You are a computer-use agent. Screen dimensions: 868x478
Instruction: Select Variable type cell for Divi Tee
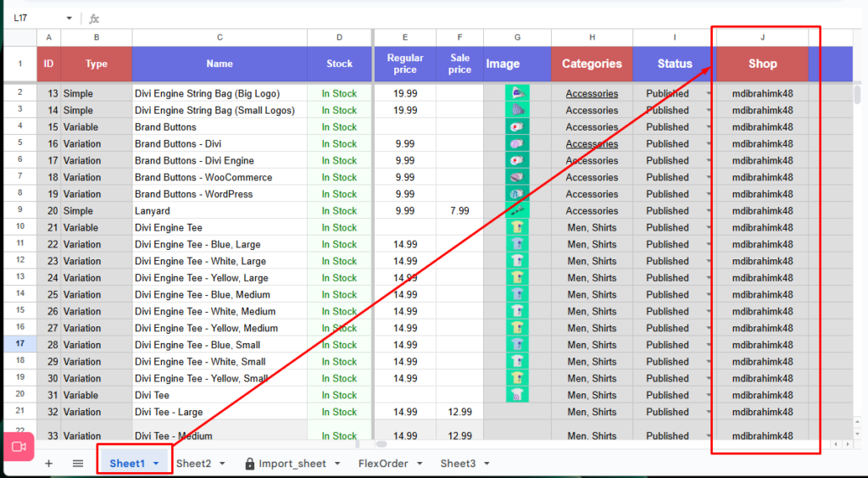97,395
